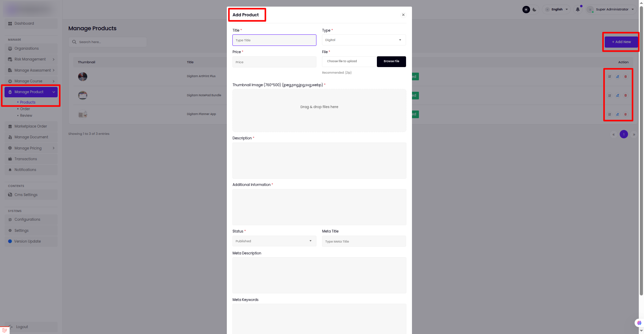The height and width of the screenshot is (334, 644).
Task: Open the Order submenu item
Action: pyautogui.click(x=25, y=109)
